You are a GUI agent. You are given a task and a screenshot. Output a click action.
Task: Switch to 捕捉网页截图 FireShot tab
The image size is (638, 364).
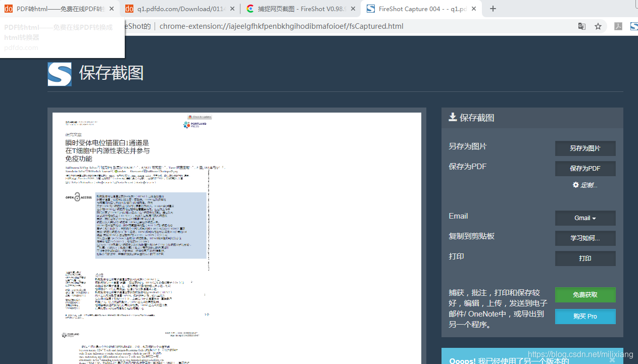[x=300, y=9]
